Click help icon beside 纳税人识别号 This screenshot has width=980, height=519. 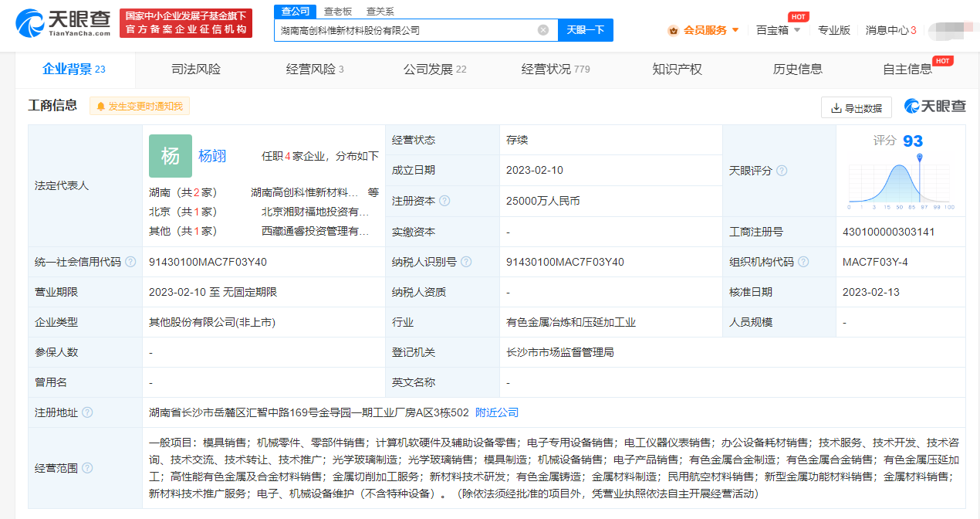[466, 262]
